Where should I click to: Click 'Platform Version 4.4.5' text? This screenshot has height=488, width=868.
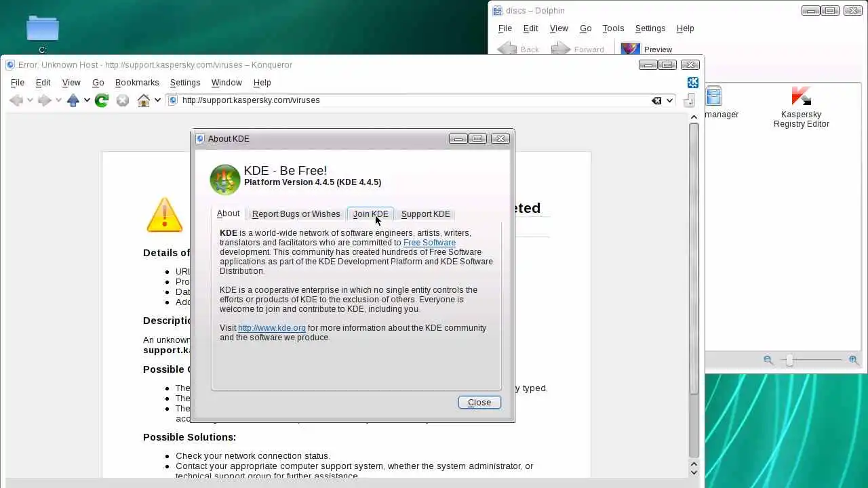pos(289,182)
